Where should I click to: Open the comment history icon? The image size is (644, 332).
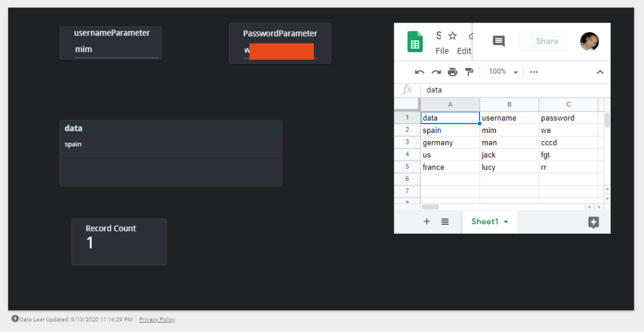(x=498, y=42)
